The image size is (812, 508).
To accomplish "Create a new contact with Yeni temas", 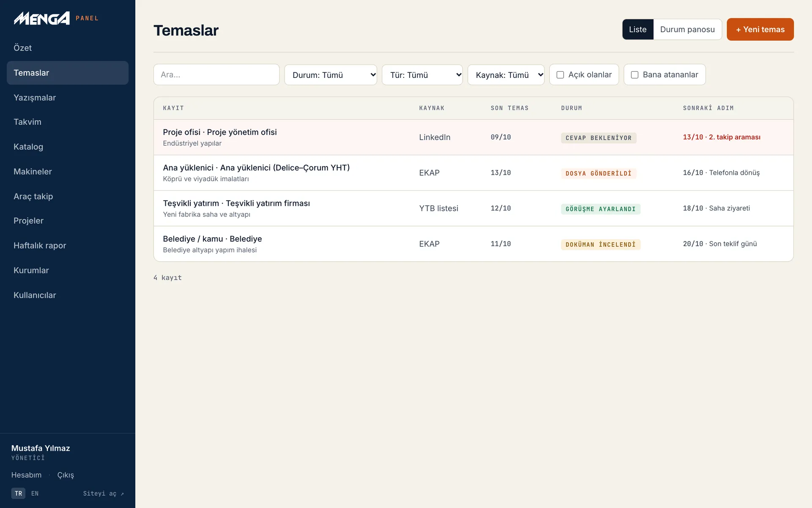I will pyautogui.click(x=760, y=29).
